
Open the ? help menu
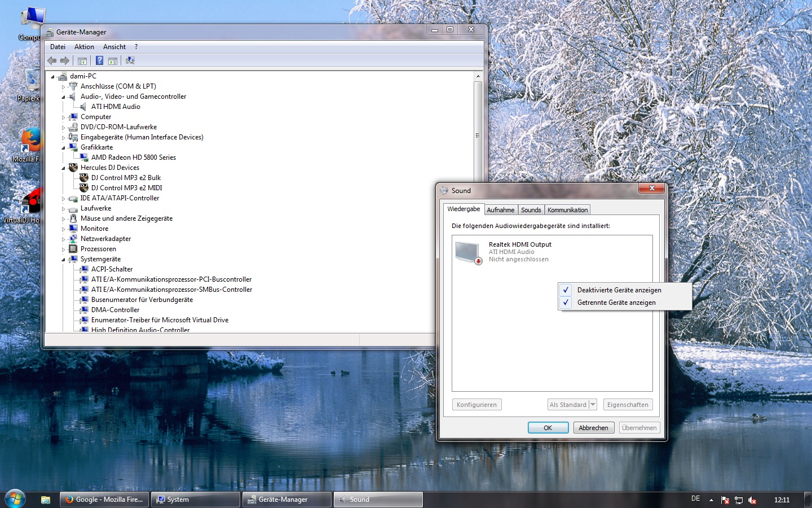[136, 47]
